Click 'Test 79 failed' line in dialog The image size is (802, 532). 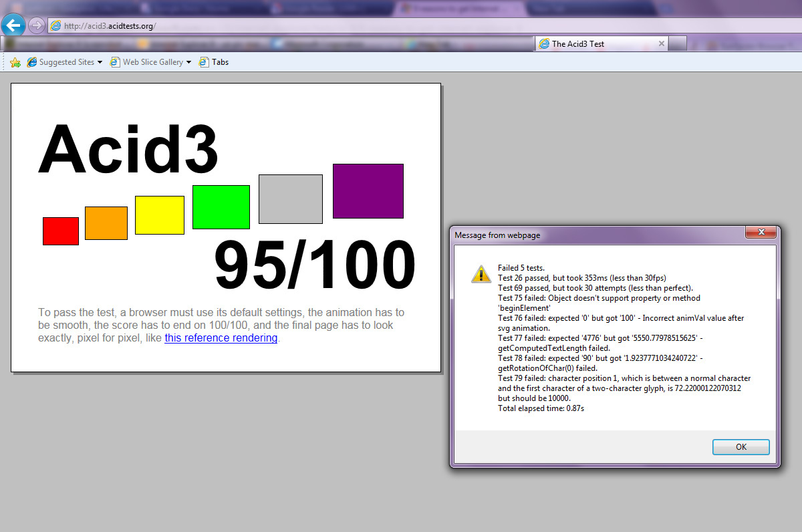point(624,388)
